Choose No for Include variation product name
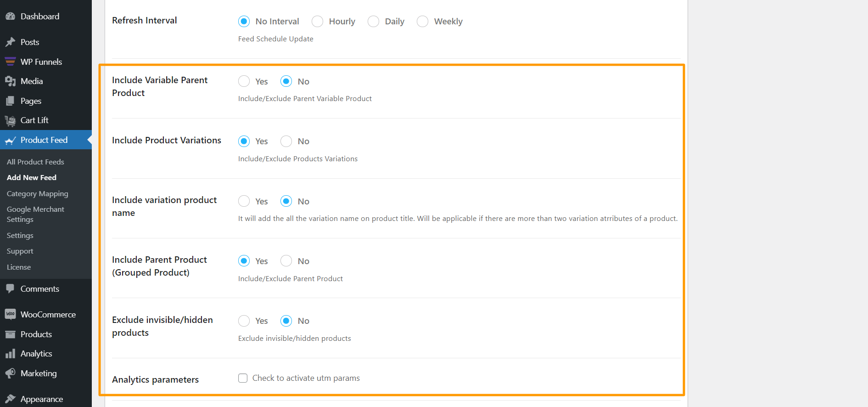 tap(286, 201)
